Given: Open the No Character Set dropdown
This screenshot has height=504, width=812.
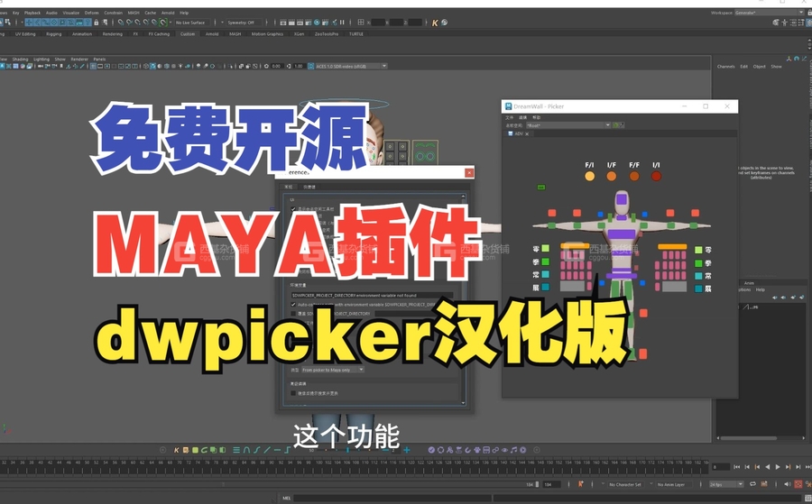Looking at the screenshot, I should coord(625,485).
